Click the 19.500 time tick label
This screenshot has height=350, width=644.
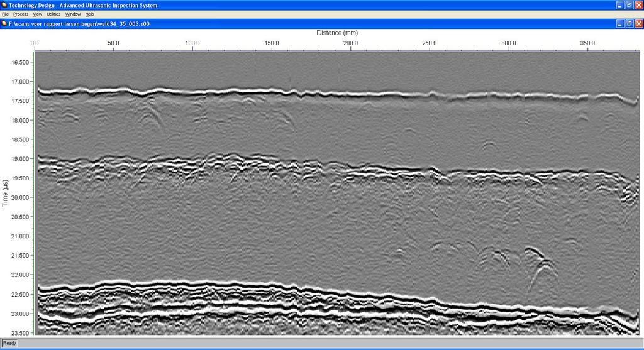pyautogui.click(x=21, y=178)
